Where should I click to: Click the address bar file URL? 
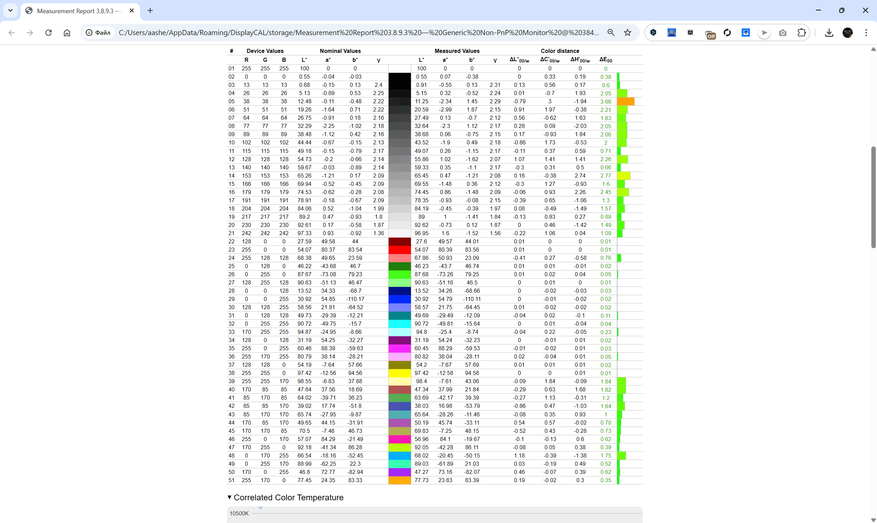350,32
